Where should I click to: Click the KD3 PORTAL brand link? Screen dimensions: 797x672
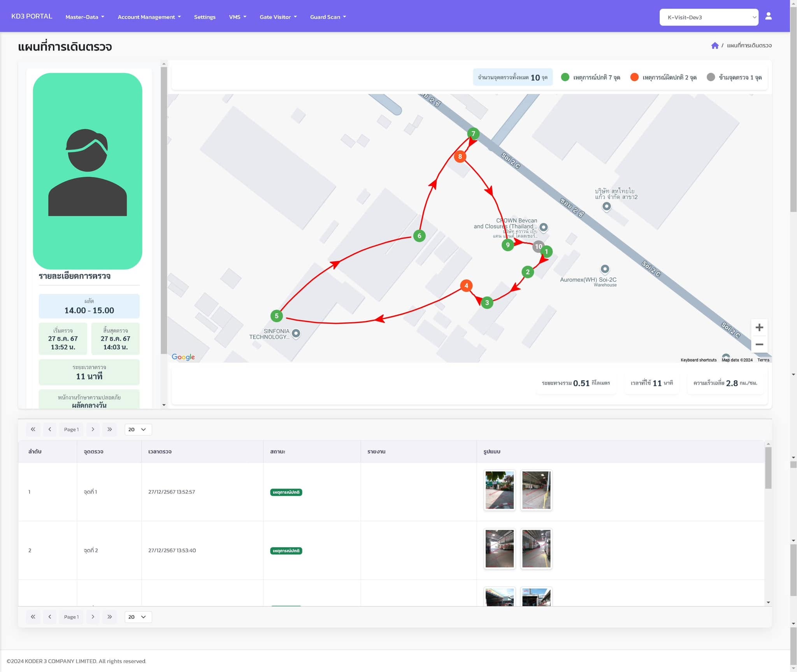[x=32, y=16]
